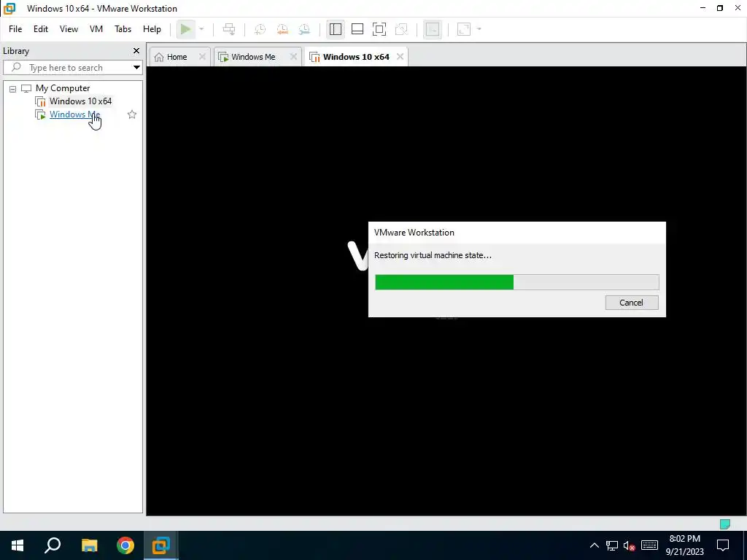Image resolution: width=747 pixels, height=560 pixels.
Task: Open File Explorer from taskbar
Action: [x=89, y=545]
